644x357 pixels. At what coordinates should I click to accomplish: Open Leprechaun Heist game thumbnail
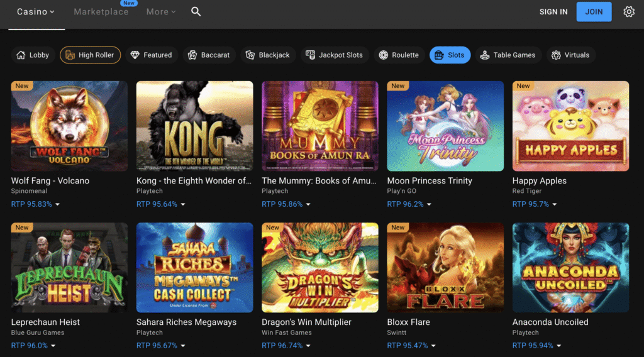[x=69, y=268]
